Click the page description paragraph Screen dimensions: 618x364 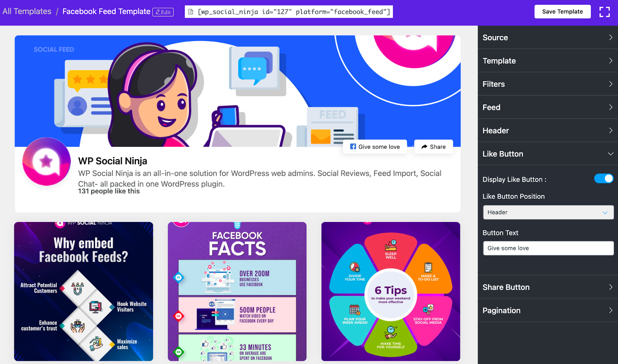pos(260,179)
